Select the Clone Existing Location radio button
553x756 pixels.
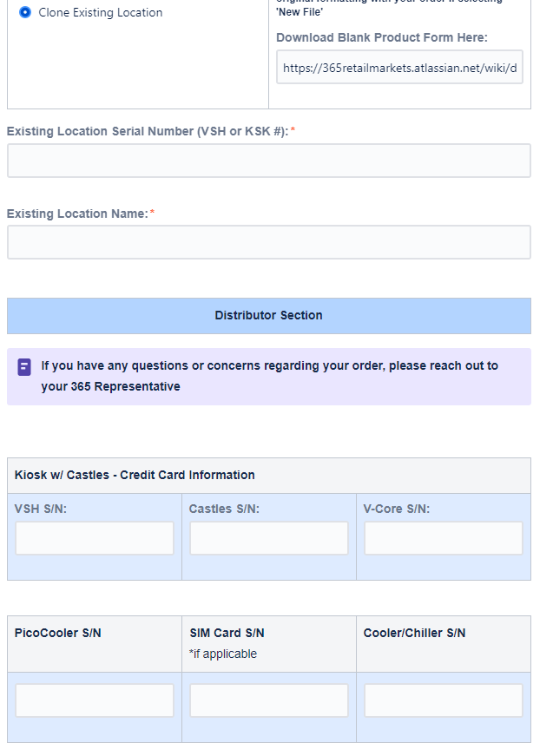25,12
